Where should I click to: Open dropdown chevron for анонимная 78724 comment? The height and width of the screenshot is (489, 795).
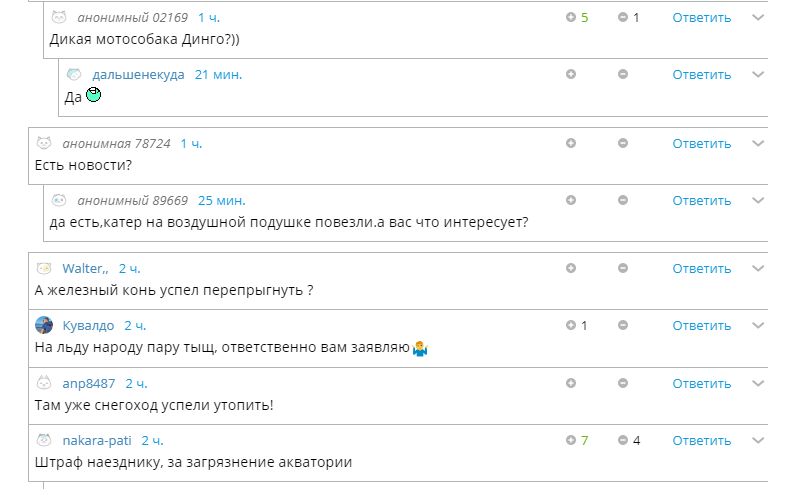coord(758,144)
